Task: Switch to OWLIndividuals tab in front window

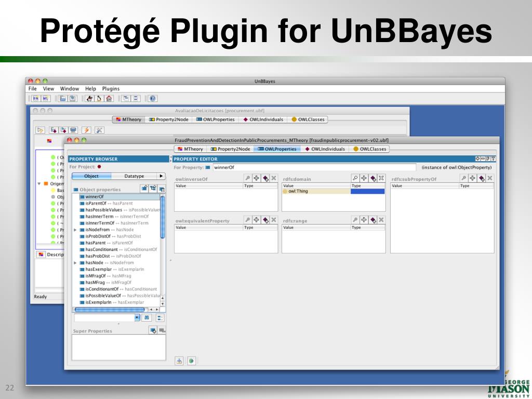Action: click(325, 149)
